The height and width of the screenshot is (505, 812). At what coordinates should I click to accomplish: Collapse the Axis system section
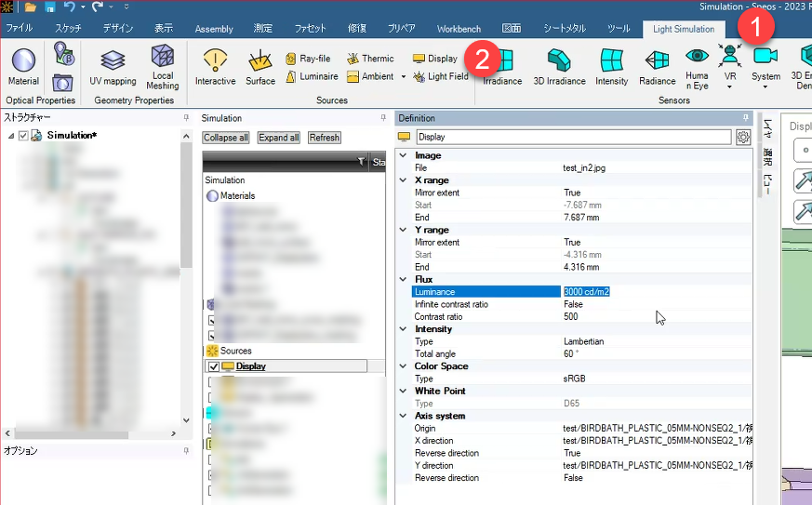pos(403,416)
